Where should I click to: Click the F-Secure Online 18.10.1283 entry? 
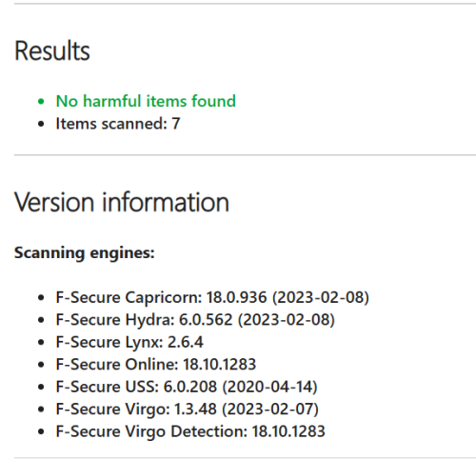(156, 364)
